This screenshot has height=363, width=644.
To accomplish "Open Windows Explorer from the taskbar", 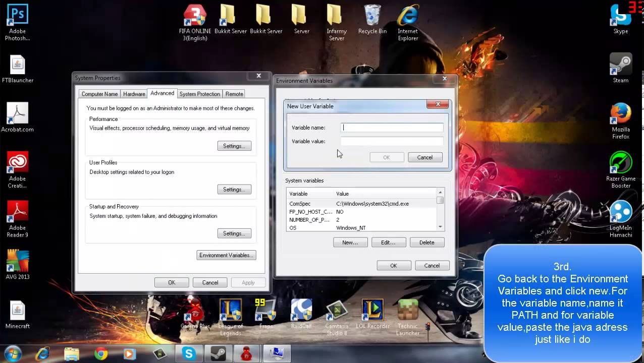I will tap(72, 354).
